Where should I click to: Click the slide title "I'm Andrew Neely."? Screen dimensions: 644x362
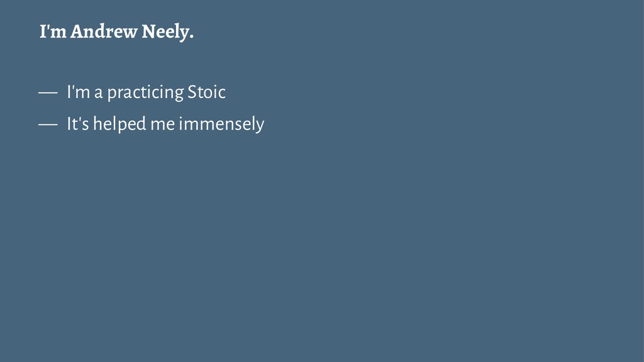[116, 31]
